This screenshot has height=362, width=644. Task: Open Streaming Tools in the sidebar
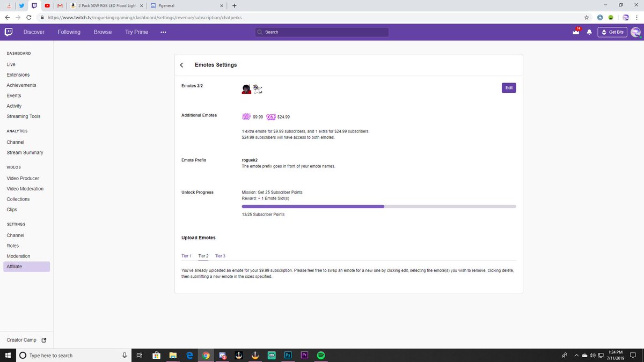click(x=24, y=116)
